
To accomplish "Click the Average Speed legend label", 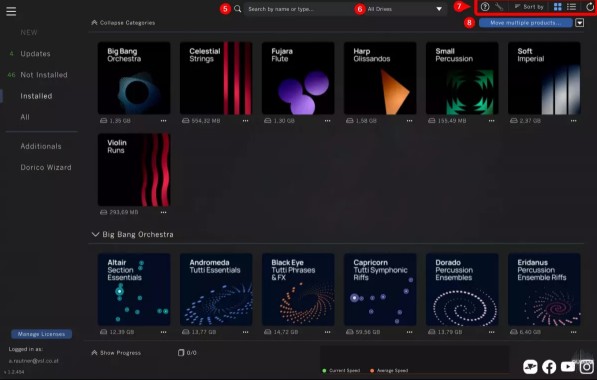I will pos(392,370).
